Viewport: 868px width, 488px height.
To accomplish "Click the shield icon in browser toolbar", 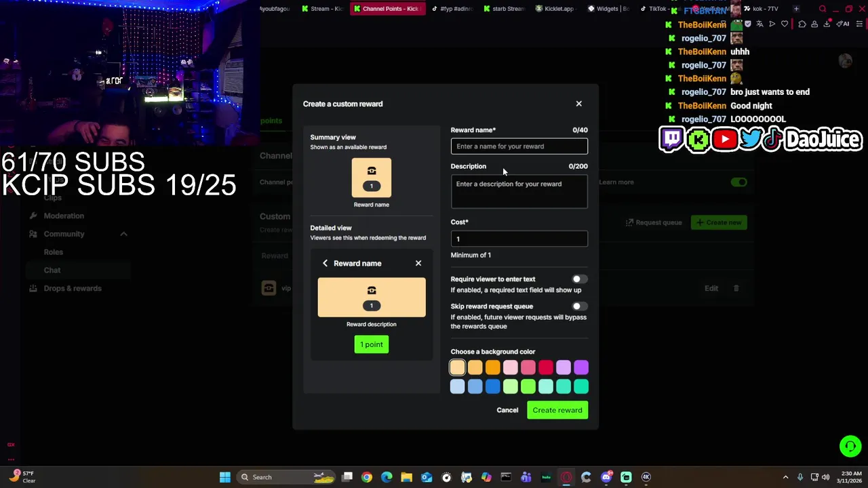I will (747, 24).
